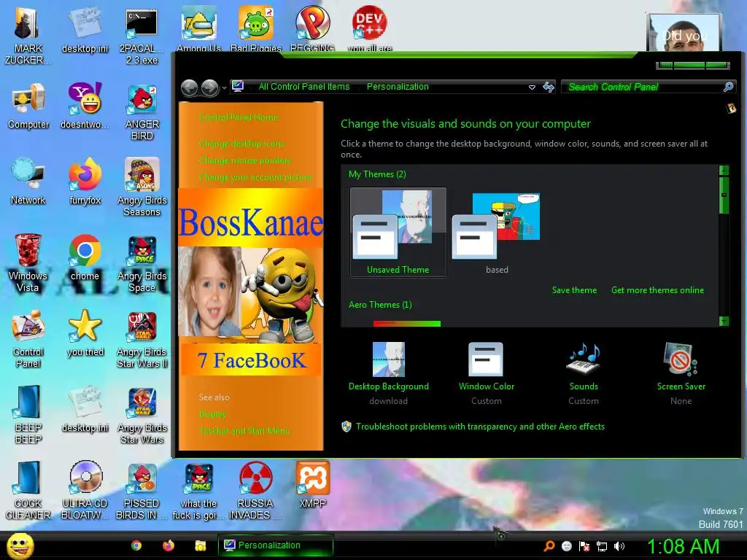Open the Desktop Background icon
Screen dimensions: 747x560
388,359
